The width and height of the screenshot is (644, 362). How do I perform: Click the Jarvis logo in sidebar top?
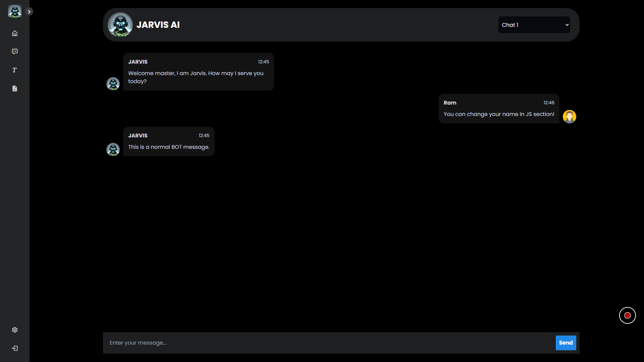(x=15, y=11)
